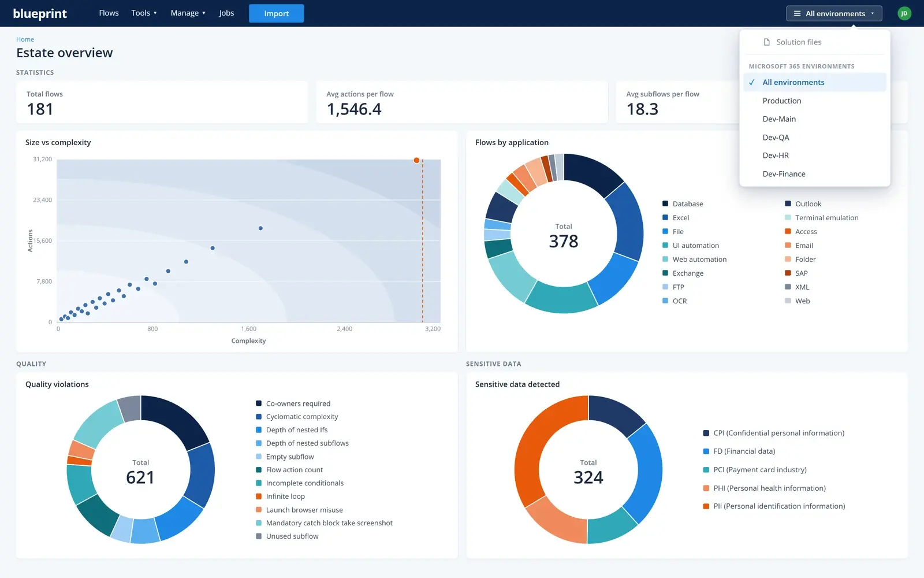Viewport: 924px width, 578px height.
Task: Click the Cyclomatic complexity legend label
Action: pyautogui.click(x=302, y=417)
